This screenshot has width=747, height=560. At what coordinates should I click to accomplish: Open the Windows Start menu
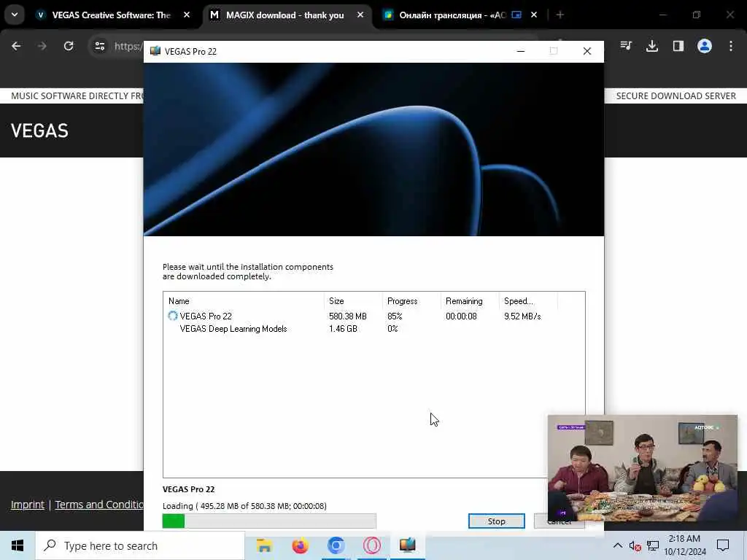pyautogui.click(x=18, y=545)
